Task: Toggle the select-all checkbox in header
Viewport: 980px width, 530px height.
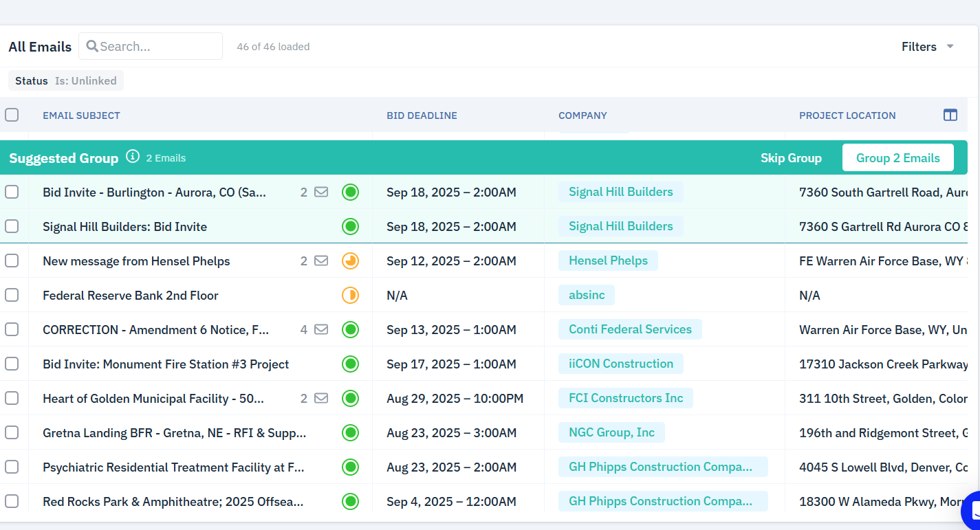Action: click(12, 115)
